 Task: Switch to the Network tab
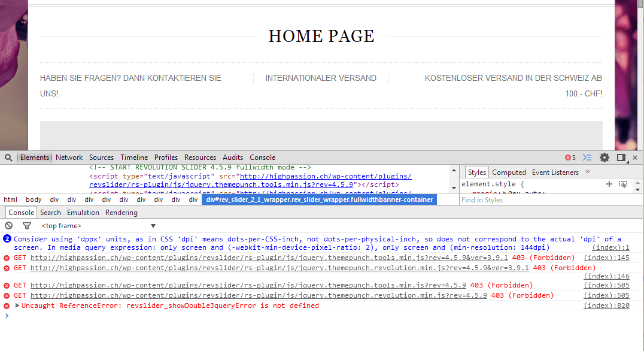[69, 158]
